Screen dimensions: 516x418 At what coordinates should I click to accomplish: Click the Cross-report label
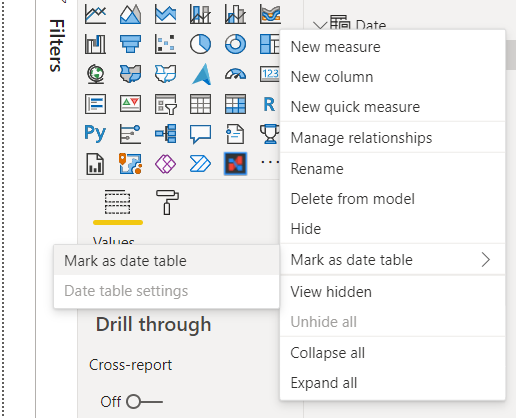coord(131,365)
